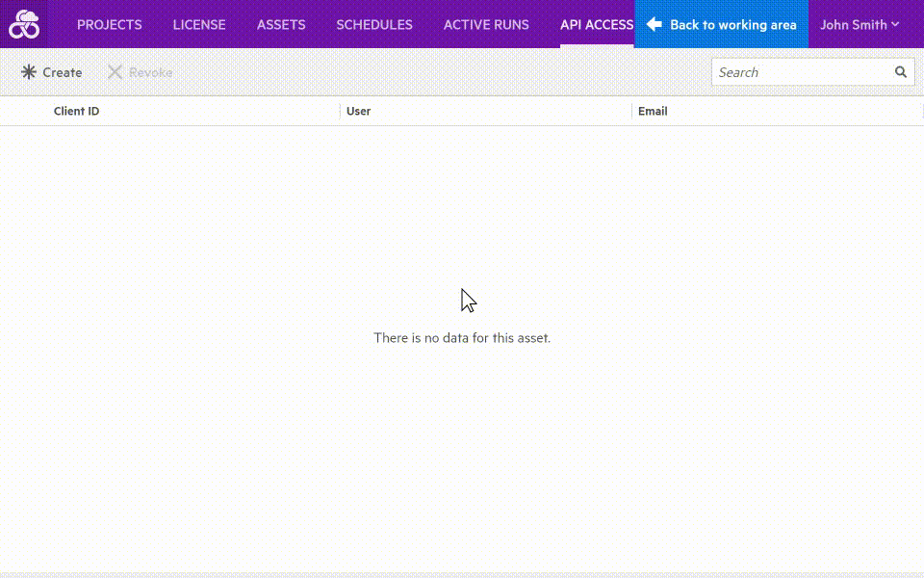This screenshot has height=578, width=924.
Task: Expand the chevron next to John Smith
Action: point(893,26)
